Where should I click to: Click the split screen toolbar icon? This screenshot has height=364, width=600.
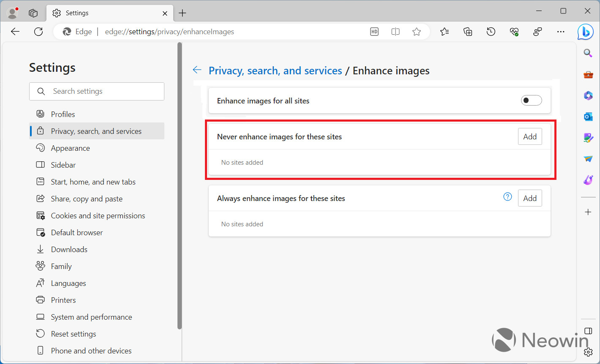tap(395, 31)
